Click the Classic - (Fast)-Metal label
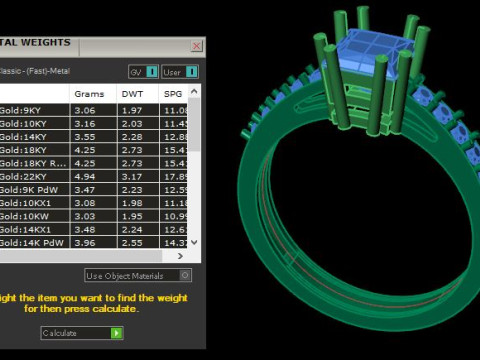 pyautogui.click(x=35, y=71)
